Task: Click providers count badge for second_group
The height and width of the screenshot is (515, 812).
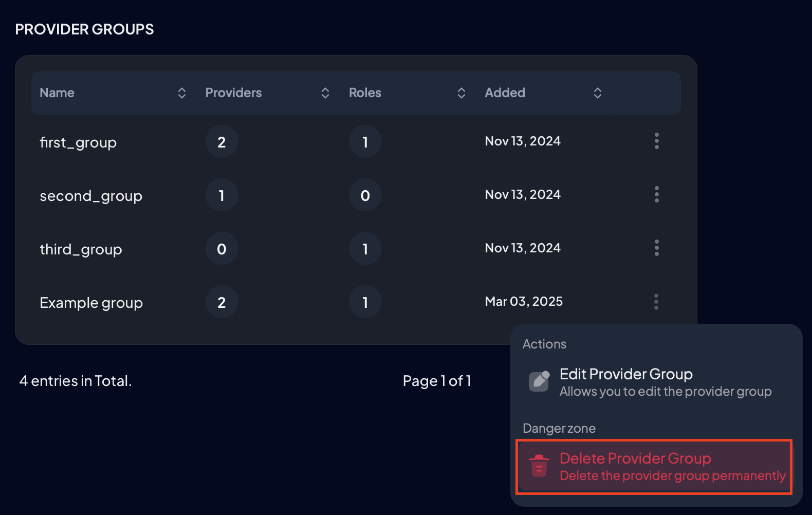Action: [x=222, y=195]
